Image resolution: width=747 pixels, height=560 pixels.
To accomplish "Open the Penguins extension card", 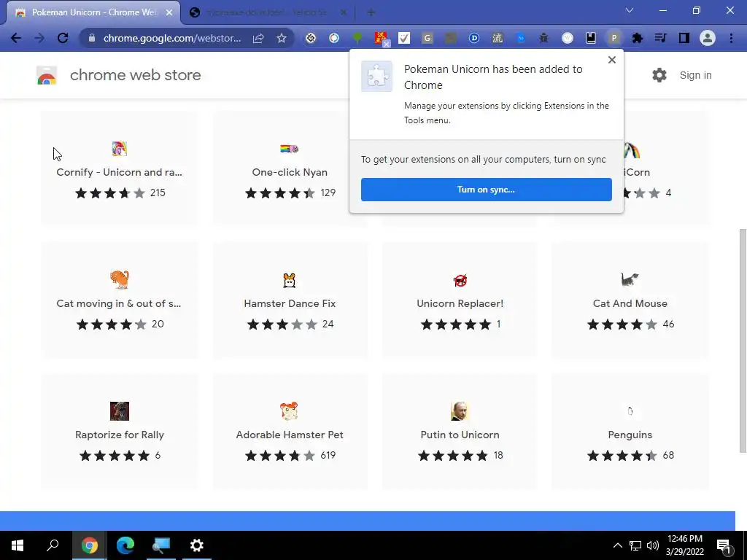I will (630, 430).
